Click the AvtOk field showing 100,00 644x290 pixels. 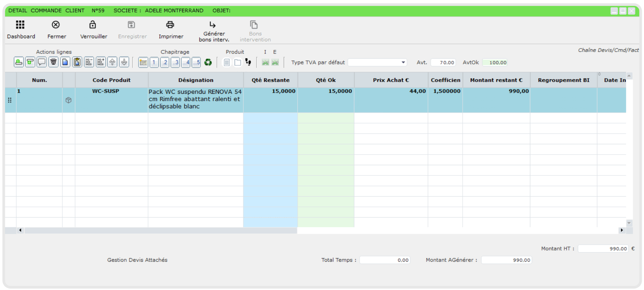[495, 63]
